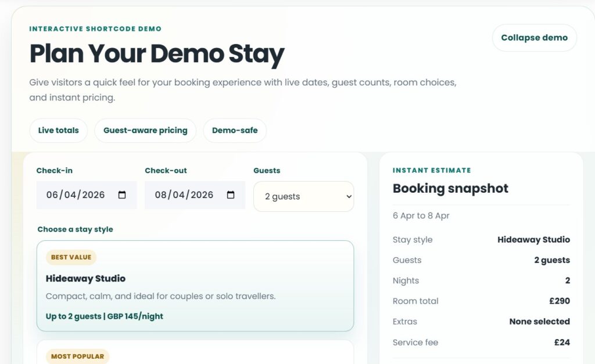Click the Demo-safe badge

[234, 131]
